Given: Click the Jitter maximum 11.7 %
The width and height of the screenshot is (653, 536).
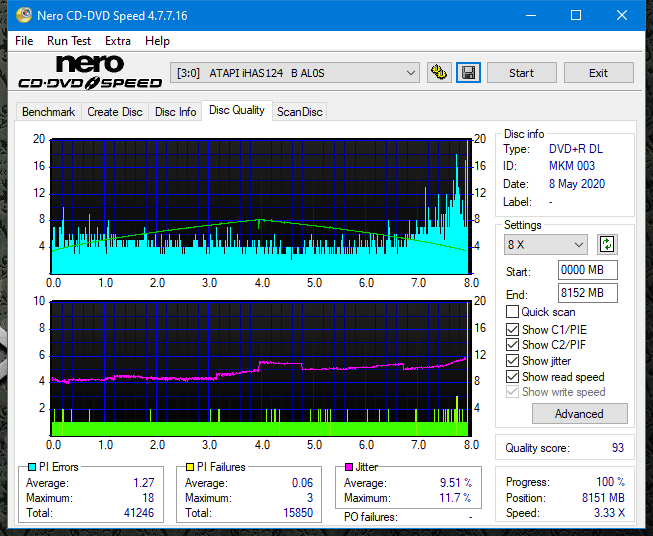Looking at the screenshot, I should [455, 498].
